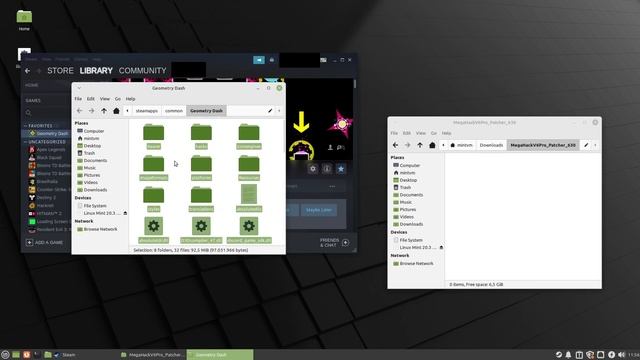This screenshot has width=640, height=360.
Task: Click the Steam library search field
Action: click(45, 113)
